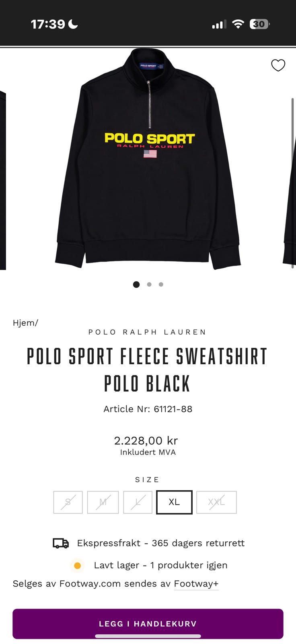Tap the orange low-stock indicator dot
The width and height of the screenshot is (296, 644).
click(x=77, y=566)
